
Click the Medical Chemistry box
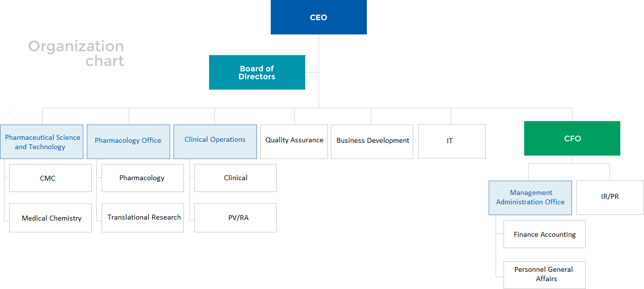[x=50, y=218]
